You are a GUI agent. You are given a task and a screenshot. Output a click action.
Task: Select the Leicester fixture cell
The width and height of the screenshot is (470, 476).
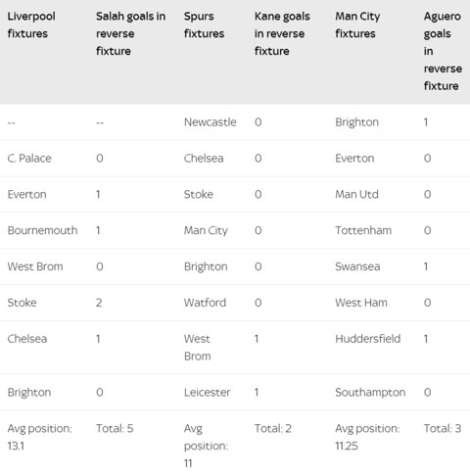pyautogui.click(x=207, y=392)
